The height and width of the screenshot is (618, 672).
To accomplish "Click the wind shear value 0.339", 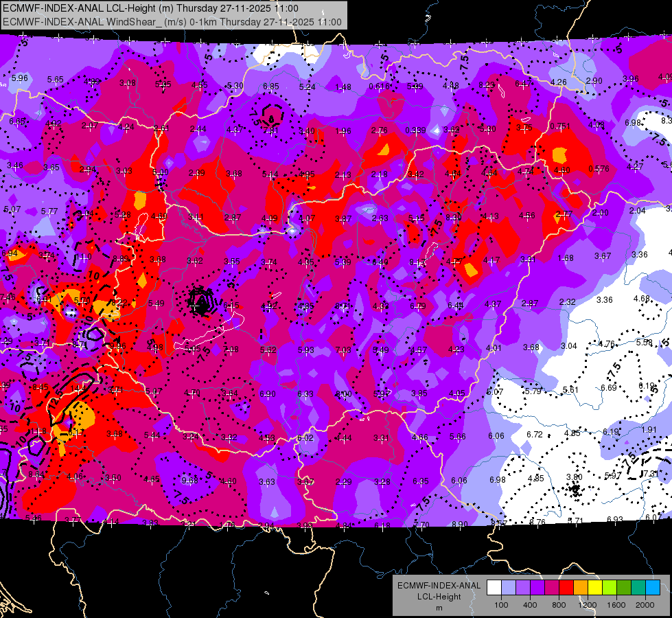I will (415, 130).
